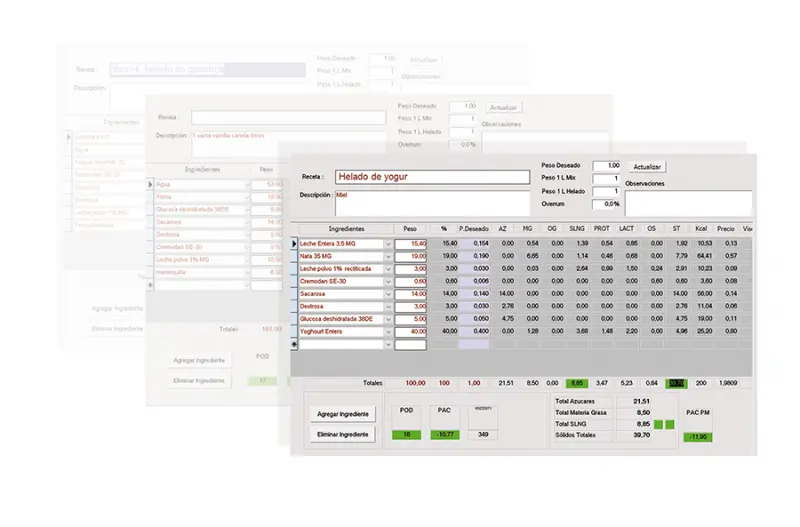Click the Overrun field showing 0,0%
The height and width of the screenshot is (527, 800).
pos(606,204)
